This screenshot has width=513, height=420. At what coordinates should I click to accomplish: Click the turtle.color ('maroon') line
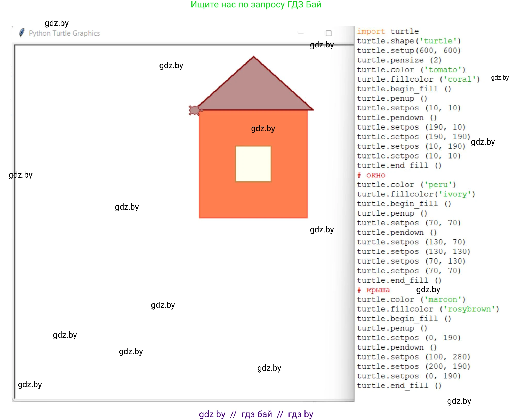pyautogui.click(x=411, y=299)
